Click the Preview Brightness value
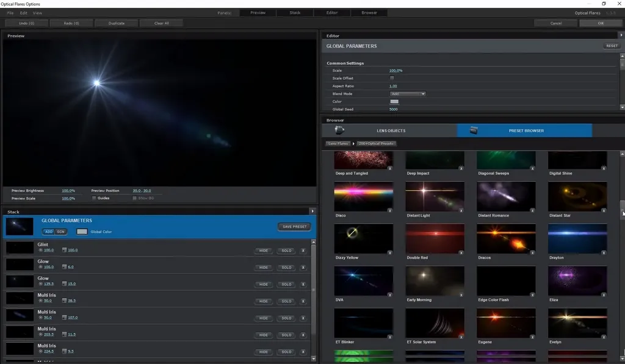This screenshot has height=364, width=625. (x=68, y=191)
